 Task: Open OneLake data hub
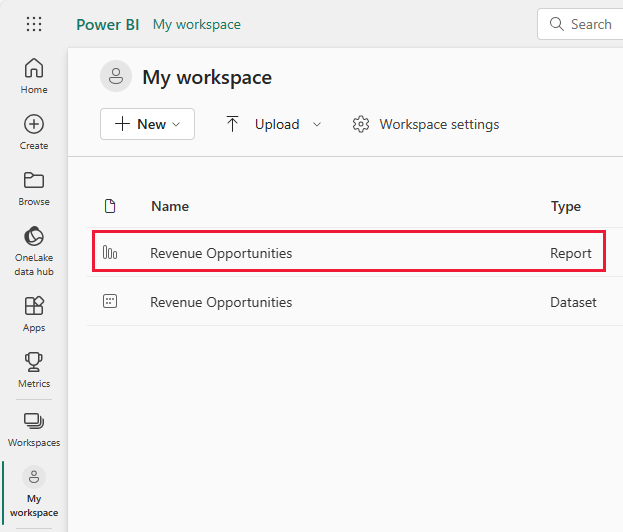pyautogui.click(x=34, y=251)
